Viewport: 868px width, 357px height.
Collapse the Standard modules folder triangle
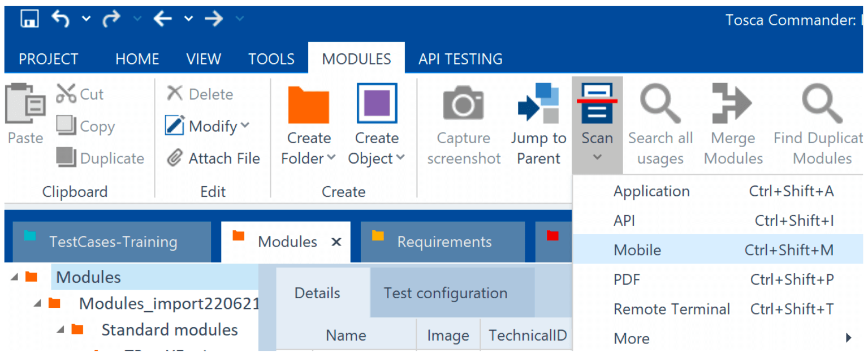point(60,330)
